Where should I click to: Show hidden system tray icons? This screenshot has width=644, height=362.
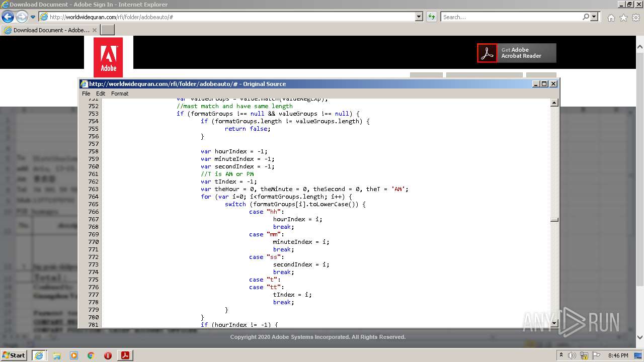tap(561, 355)
